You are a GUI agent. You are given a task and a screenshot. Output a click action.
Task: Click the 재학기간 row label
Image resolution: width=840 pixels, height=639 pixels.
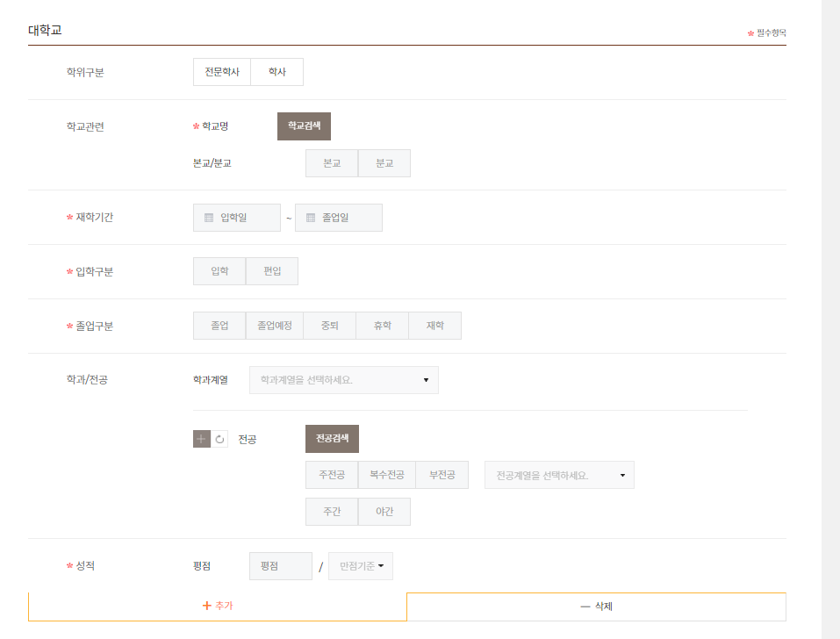pos(94,218)
